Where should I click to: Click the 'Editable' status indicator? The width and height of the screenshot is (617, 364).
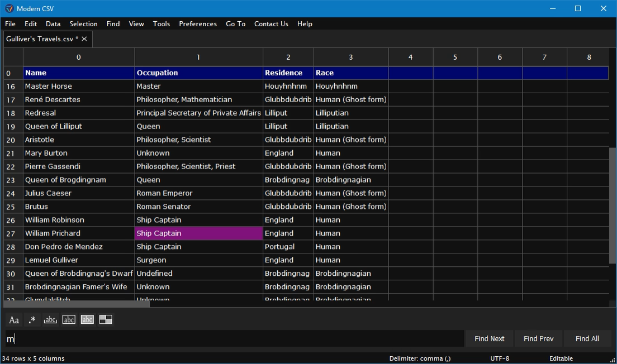click(x=561, y=358)
